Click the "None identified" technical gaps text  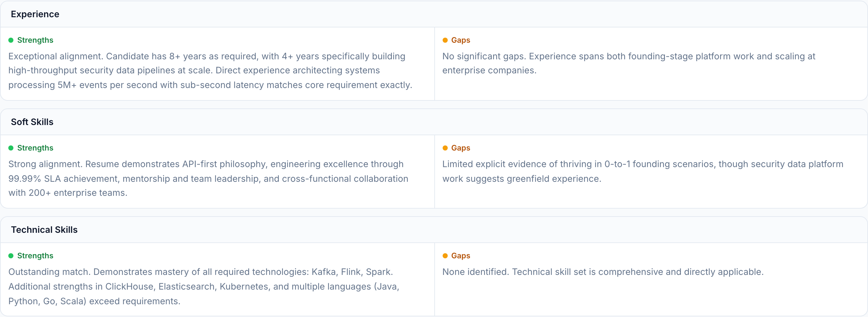click(x=603, y=272)
